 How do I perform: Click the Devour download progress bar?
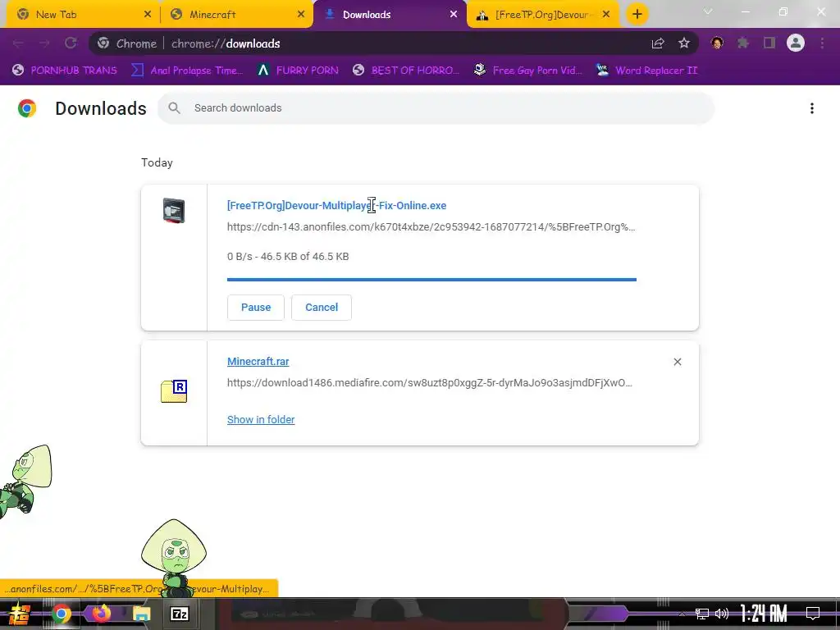(431, 280)
